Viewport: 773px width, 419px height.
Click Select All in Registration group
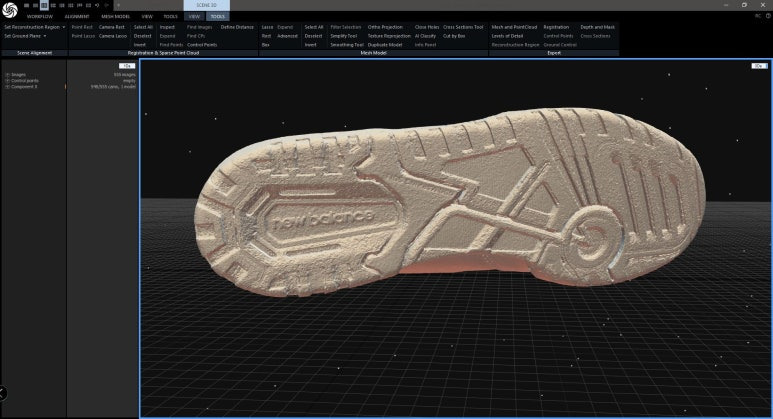click(143, 27)
